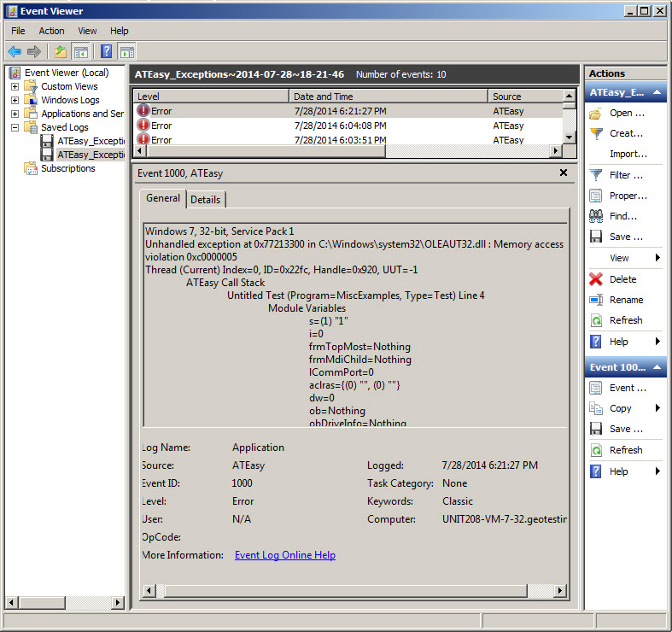Open the Event Log Online Help link
Image resolution: width=672 pixels, height=632 pixels.
tap(285, 555)
